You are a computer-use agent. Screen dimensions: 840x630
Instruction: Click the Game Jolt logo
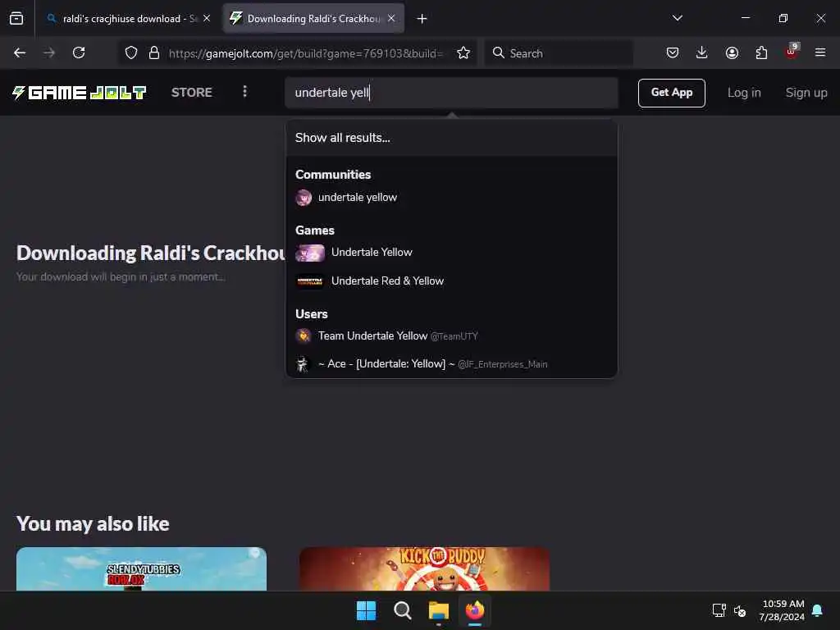tap(80, 93)
